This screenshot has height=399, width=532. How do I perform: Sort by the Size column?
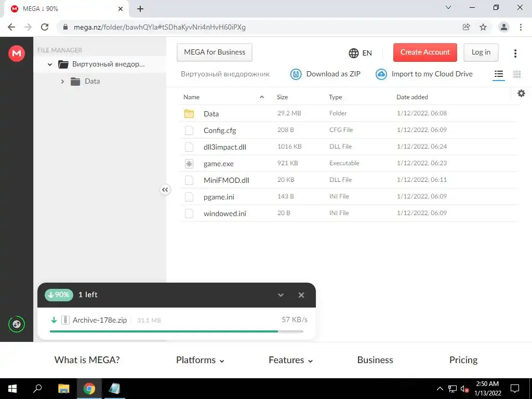(x=282, y=97)
